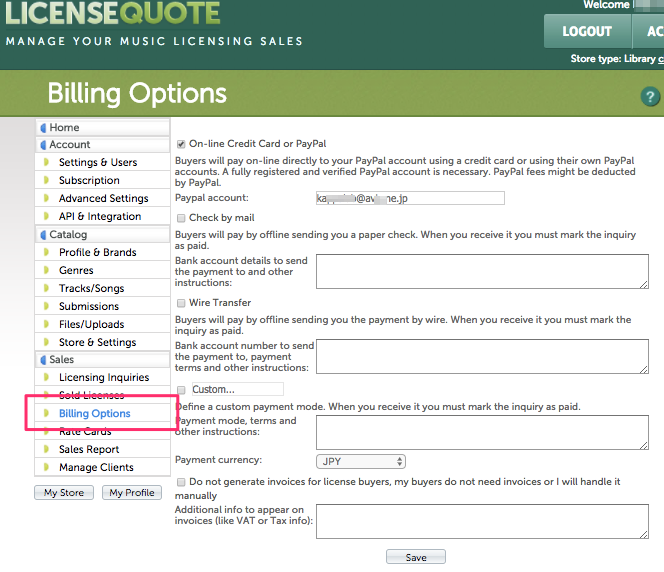Click the green help question mark icon
The image size is (664, 572).
click(x=650, y=97)
